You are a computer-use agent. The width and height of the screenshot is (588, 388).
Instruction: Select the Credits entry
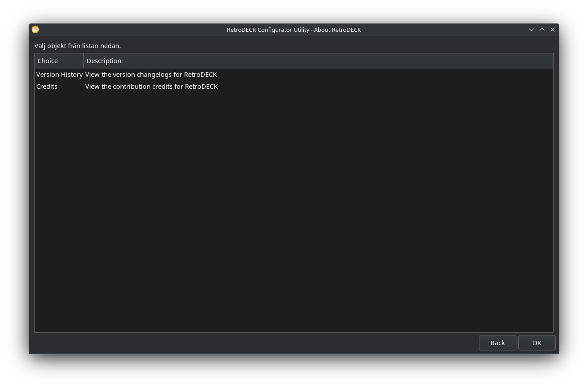tap(47, 87)
